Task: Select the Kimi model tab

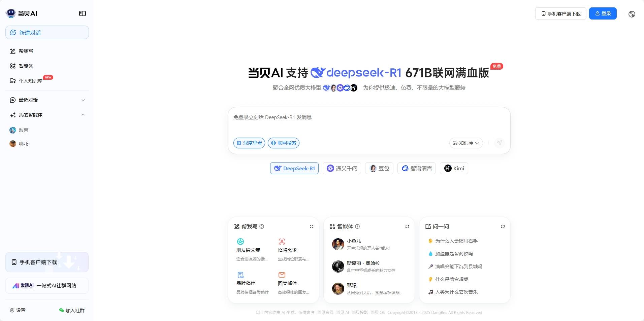Action: coord(454,168)
